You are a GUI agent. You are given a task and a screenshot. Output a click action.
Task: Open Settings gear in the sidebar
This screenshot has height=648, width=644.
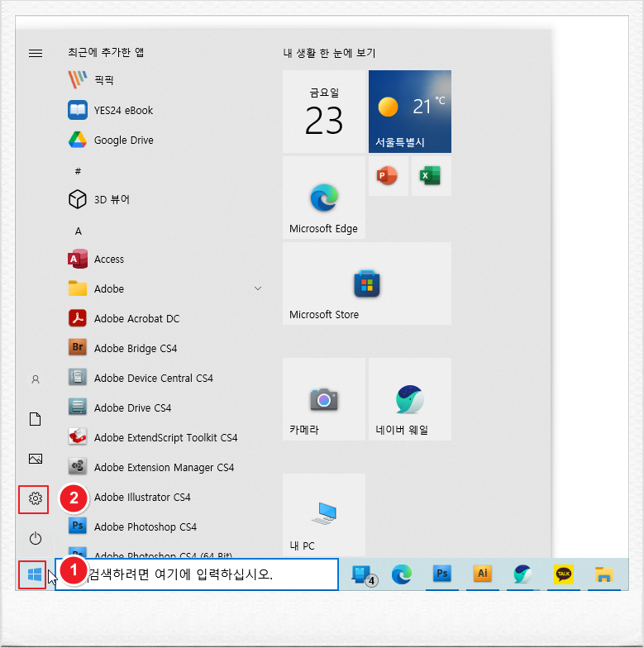coord(36,498)
